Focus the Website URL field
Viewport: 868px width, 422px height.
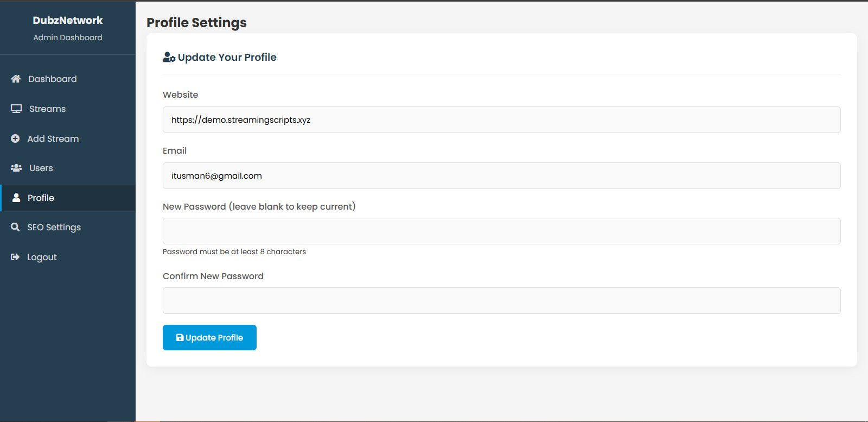pyautogui.click(x=501, y=119)
